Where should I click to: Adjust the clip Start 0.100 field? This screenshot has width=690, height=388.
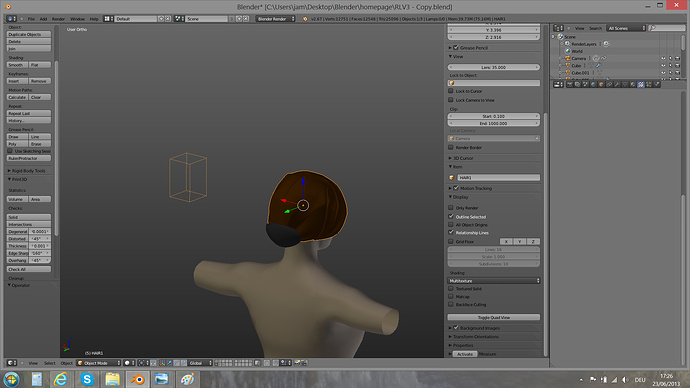(x=494, y=116)
